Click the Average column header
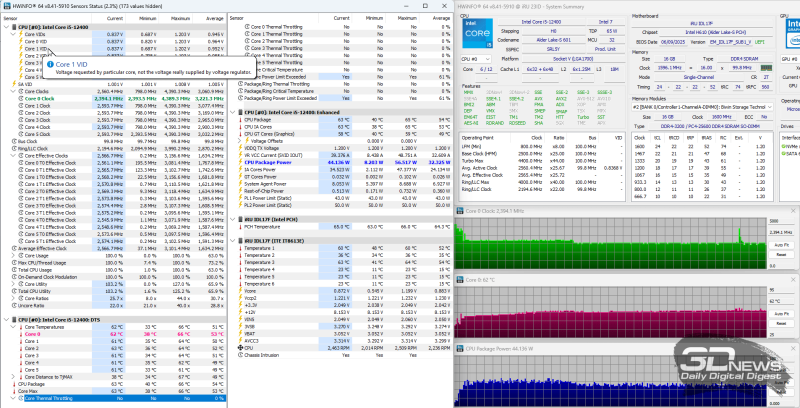This screenshot has width=800, height=408. [208, 18]
